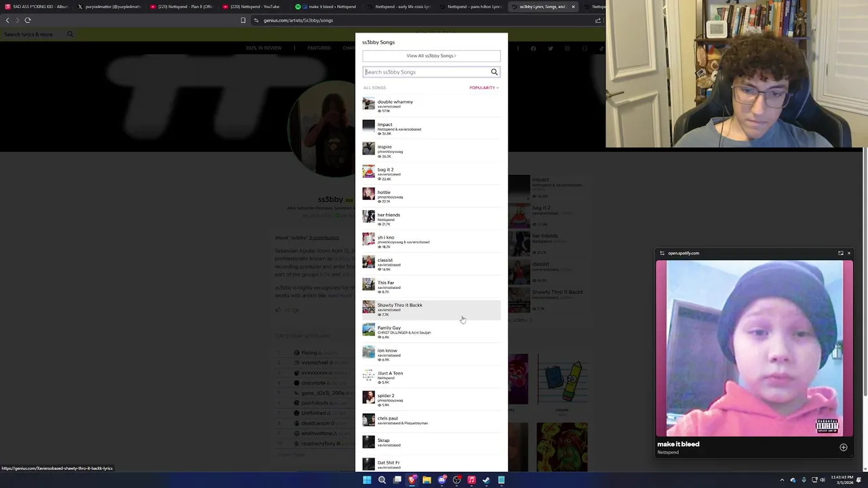Open the taskbar clock and date

click(x=842, y=480)
